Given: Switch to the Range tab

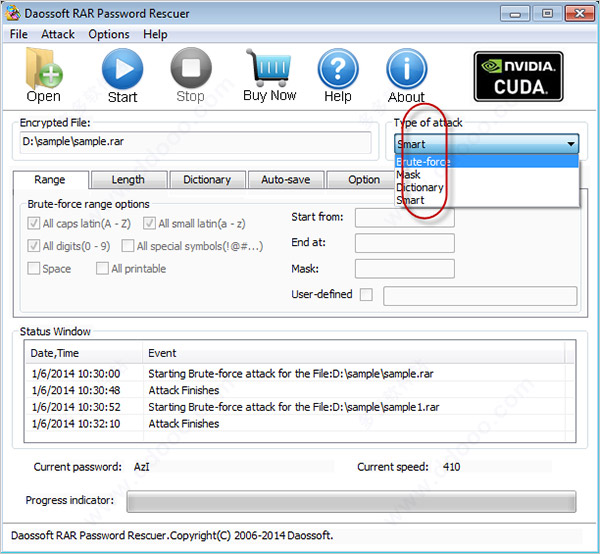Looking at the screenshot, I should [50, 179].
